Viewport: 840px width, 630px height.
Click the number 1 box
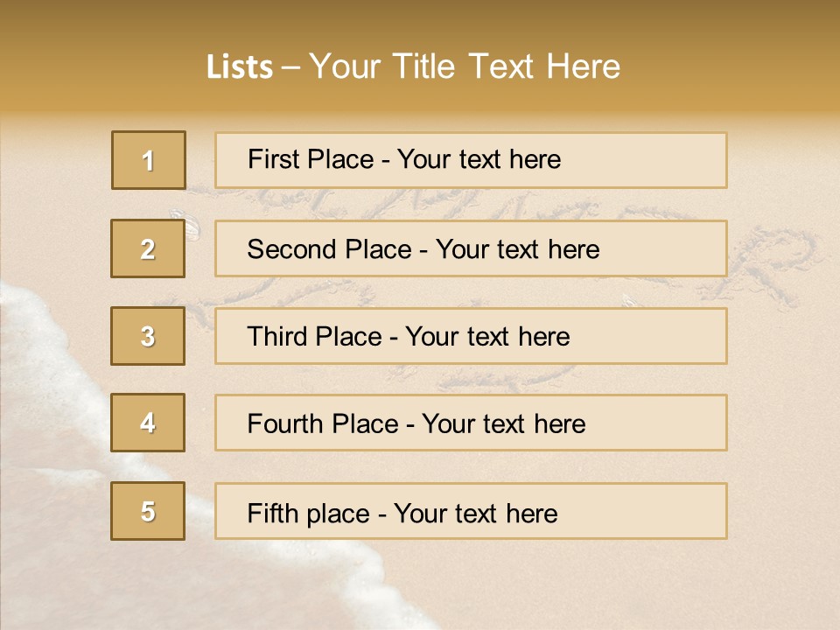click(149, 160)
